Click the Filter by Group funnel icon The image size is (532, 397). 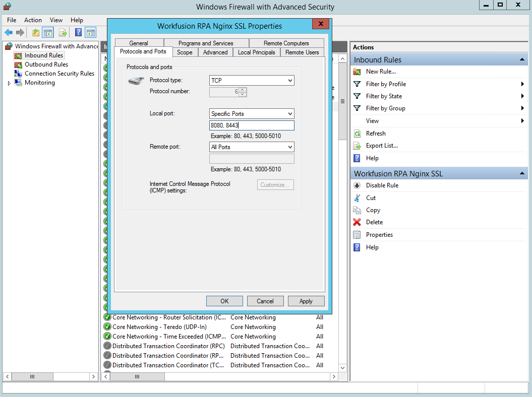tap(357, 108)
